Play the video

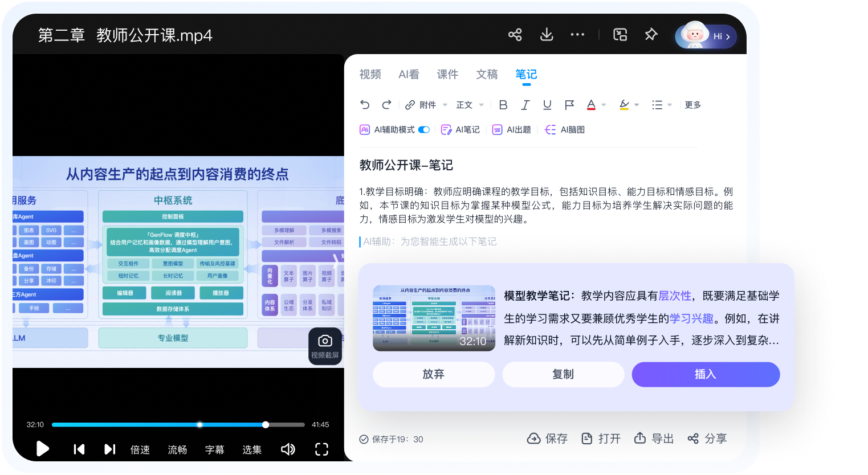[x=42, y=449]
